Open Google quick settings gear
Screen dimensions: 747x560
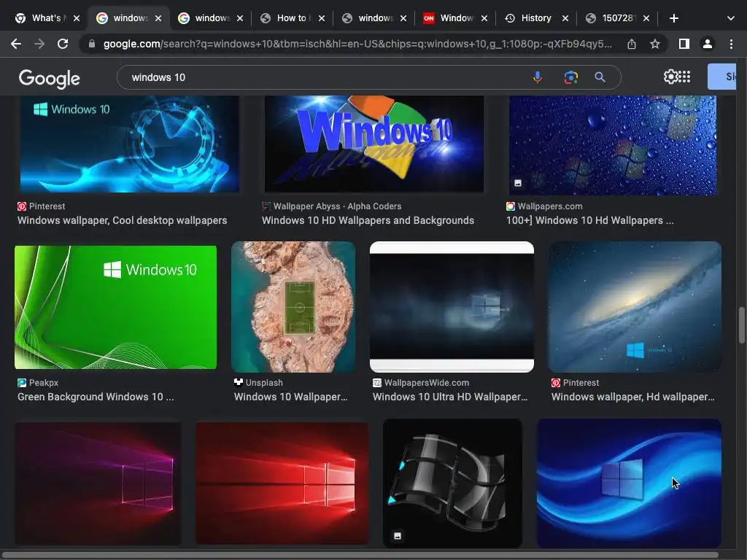[670, 77]
